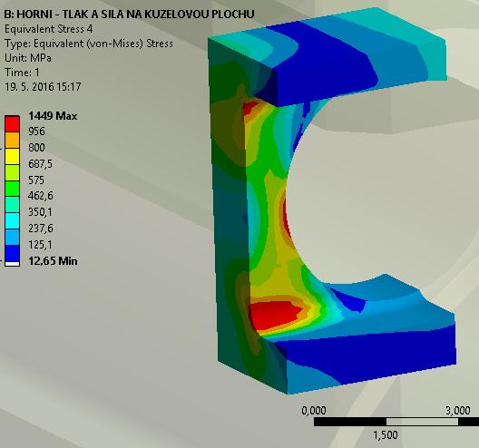
Task: Click the yellow legend band below 800
Action: point(12,156)
